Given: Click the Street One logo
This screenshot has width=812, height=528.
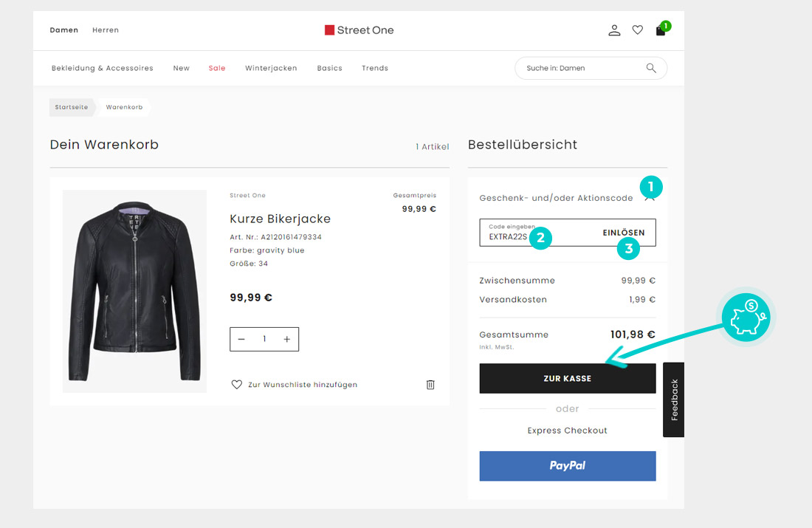Looking at the screenshot, I should click(359, 30).
